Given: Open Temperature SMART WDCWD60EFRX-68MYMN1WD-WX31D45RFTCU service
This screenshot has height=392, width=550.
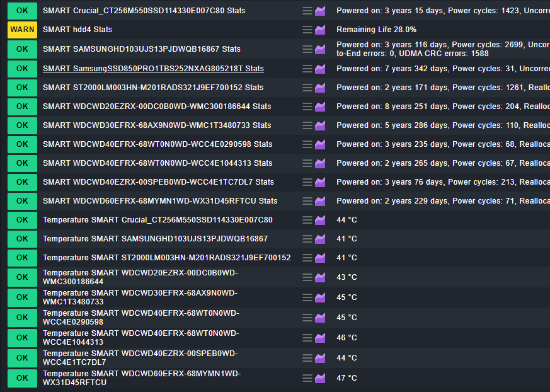Looking at the screenshot, I should coord(142,378).
